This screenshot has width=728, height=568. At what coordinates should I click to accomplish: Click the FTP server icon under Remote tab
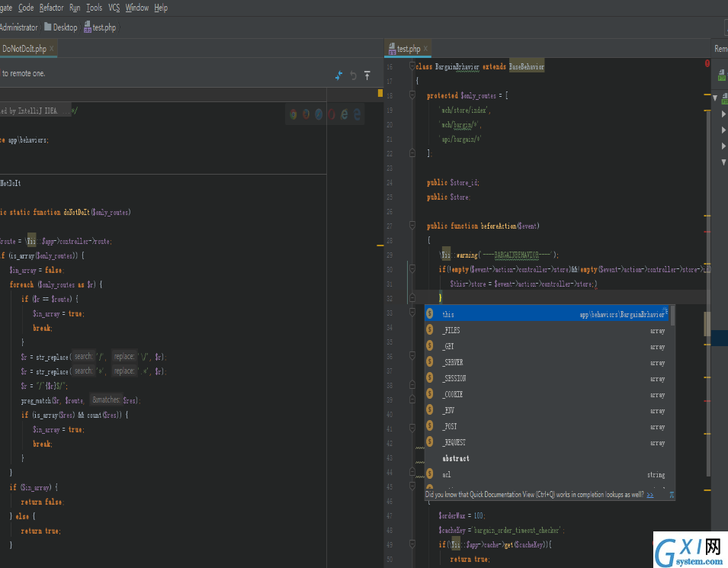tap(721, 75)
